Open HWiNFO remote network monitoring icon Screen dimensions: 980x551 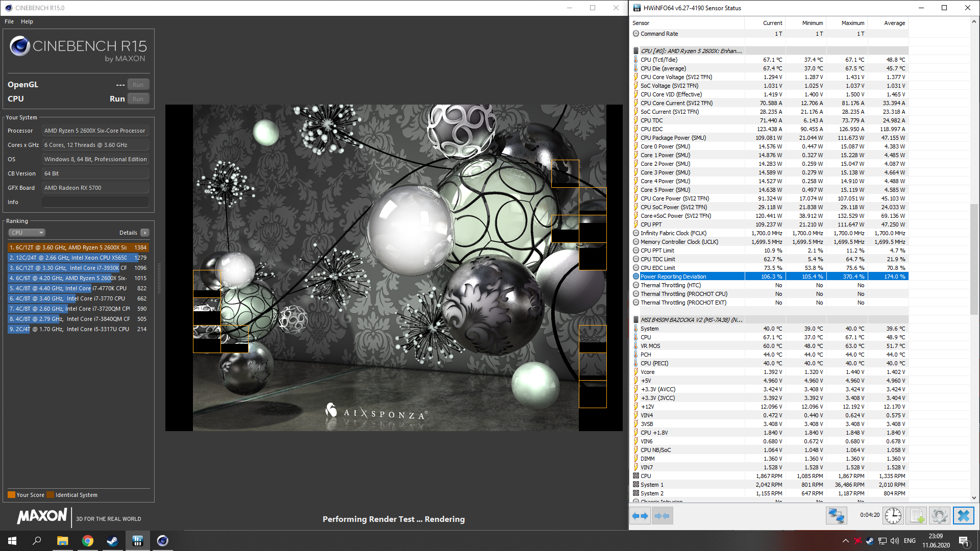click(x=836, y=516)
